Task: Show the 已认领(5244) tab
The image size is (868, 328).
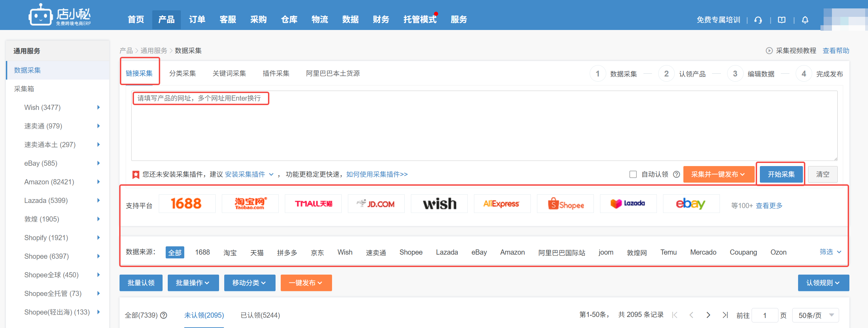Action: click(x=260, y=315)
